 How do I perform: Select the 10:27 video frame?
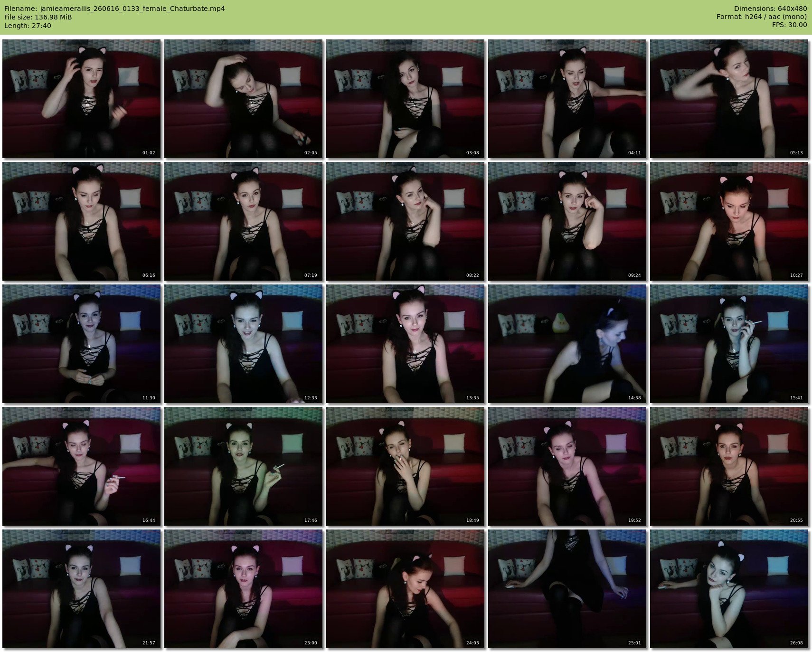[729, 221]
